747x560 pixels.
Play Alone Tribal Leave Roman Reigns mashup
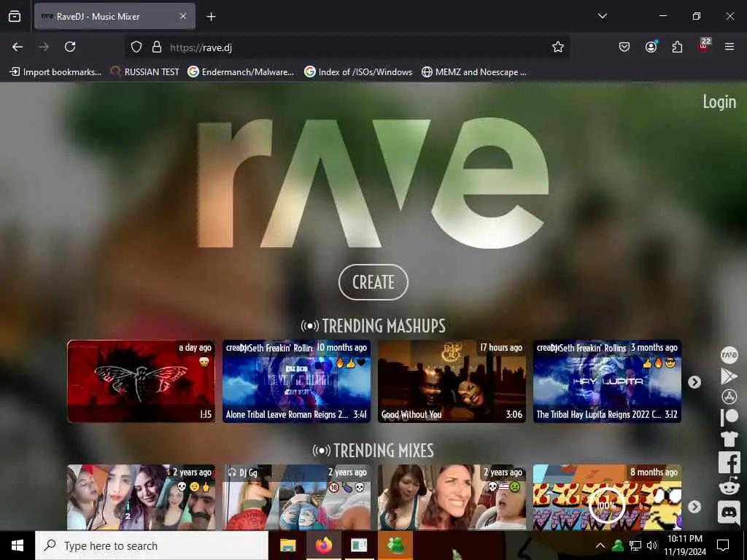pyautogui.click(x=296, y=381)
